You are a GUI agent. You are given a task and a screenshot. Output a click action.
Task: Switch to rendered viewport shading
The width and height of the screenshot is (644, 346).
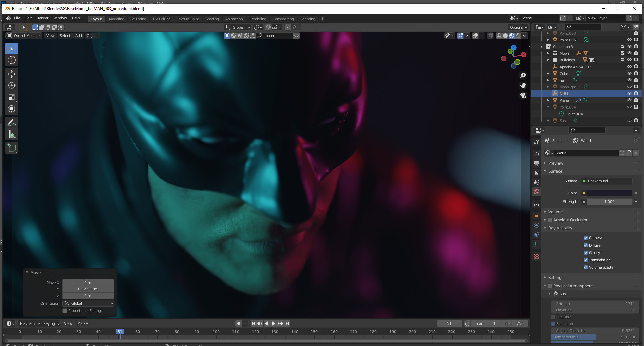pos(518,36)
